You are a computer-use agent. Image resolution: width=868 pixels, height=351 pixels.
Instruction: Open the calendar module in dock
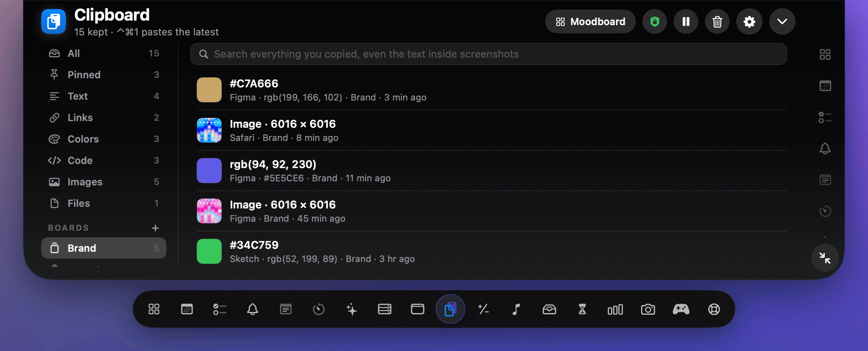click(x=187, y=309)
